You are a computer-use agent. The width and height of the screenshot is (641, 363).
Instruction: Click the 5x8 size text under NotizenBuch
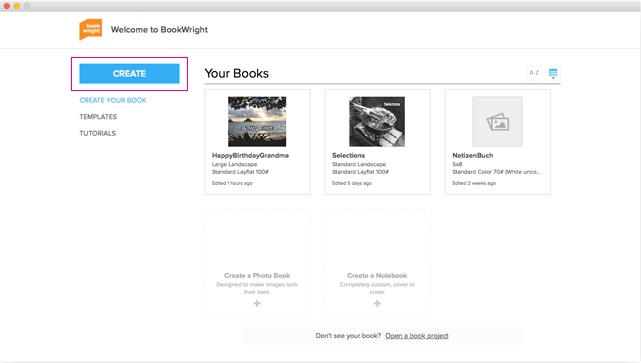pyautogui.click(x=457, y=164)
